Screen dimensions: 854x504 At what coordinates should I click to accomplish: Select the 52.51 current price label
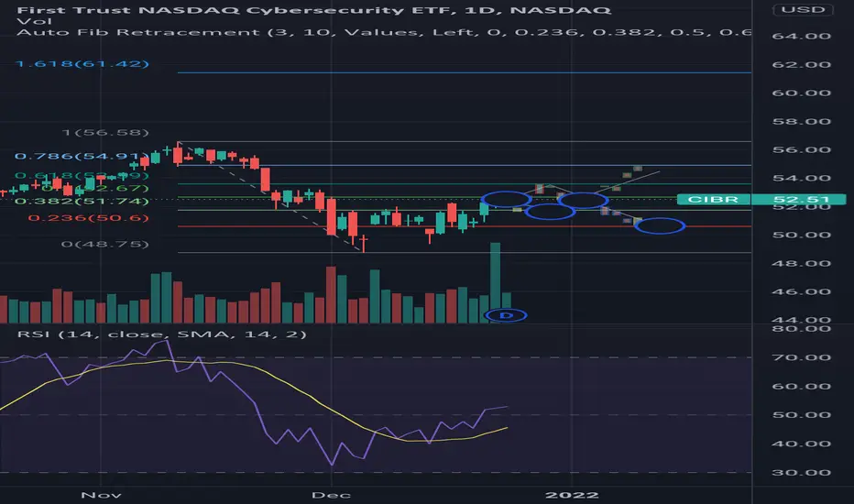pos(798,200)
